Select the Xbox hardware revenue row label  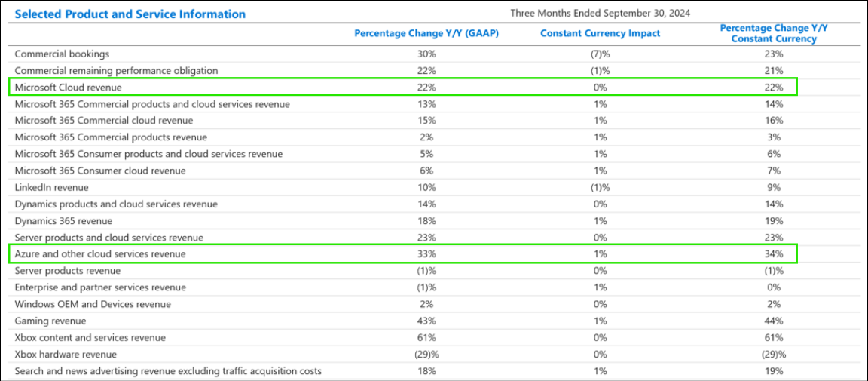[x=65, y=354]
